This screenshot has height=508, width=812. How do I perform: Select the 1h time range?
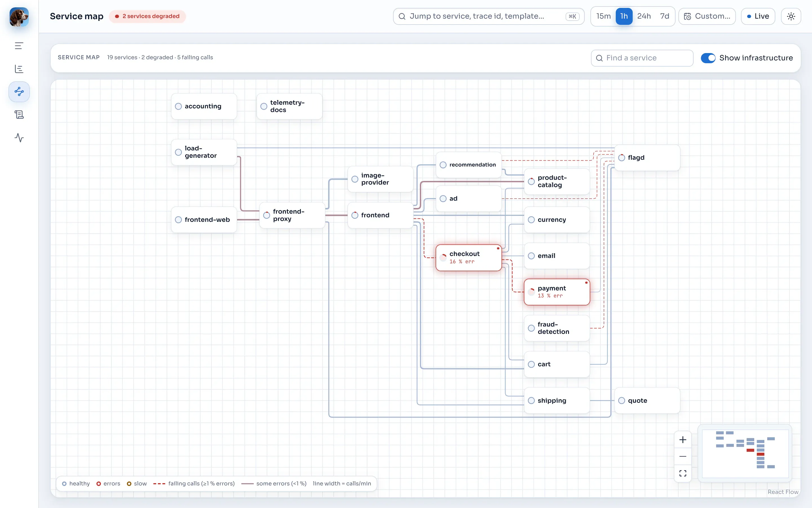point(624,16)
